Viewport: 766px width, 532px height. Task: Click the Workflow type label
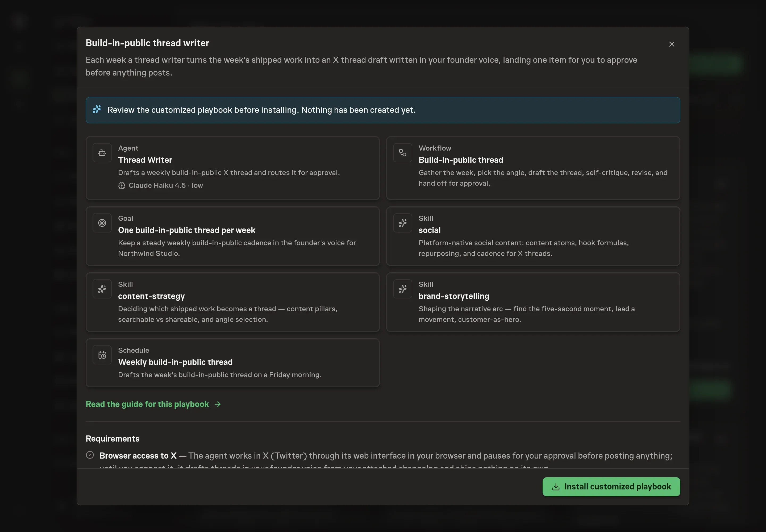[x=435, y=148]
